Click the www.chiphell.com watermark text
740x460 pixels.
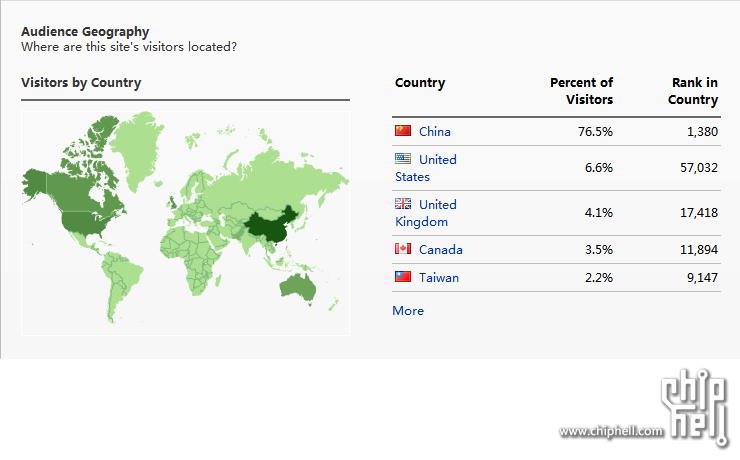click(x=611, y=431)
